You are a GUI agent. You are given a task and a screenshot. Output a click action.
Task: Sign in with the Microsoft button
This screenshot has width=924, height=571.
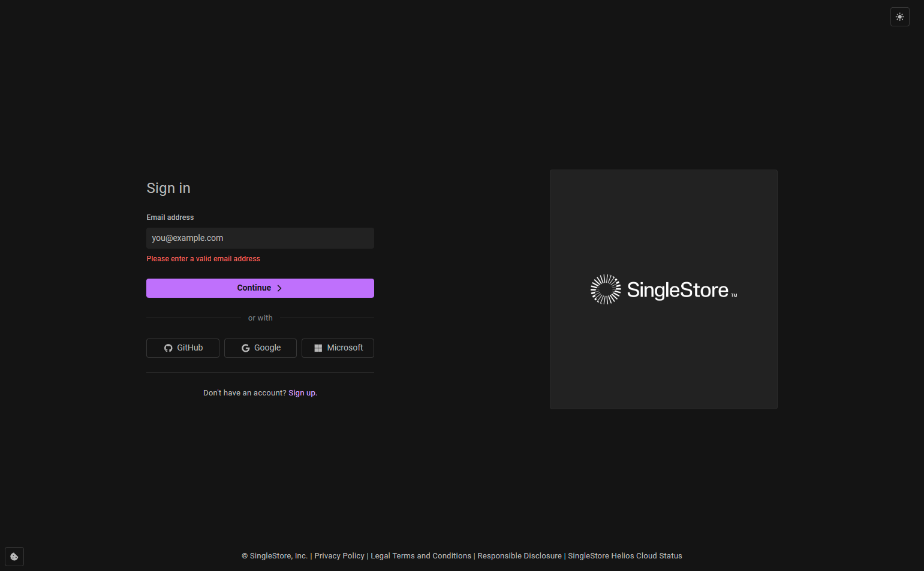pyautogui.click(x=338, y=348)
